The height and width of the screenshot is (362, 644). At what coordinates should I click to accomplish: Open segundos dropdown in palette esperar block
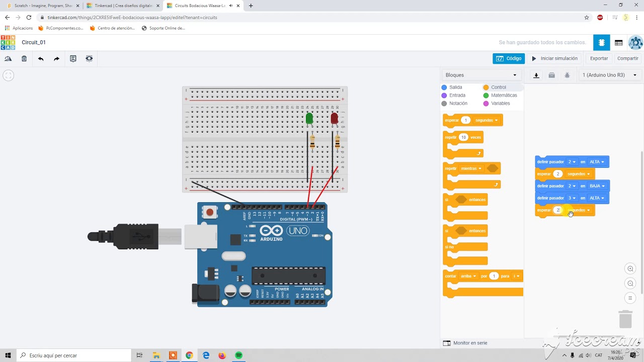(487, 120)
